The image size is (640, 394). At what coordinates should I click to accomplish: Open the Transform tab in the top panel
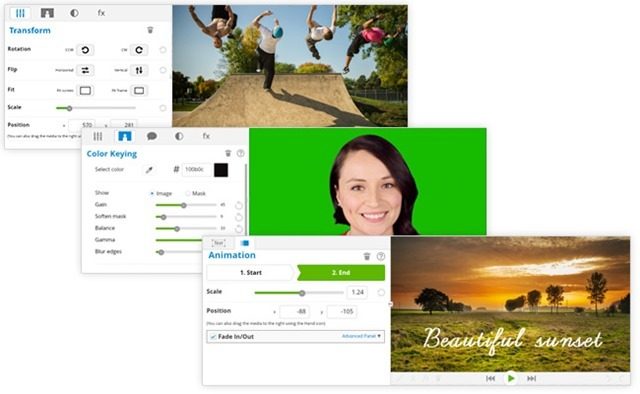click(20, 13)
